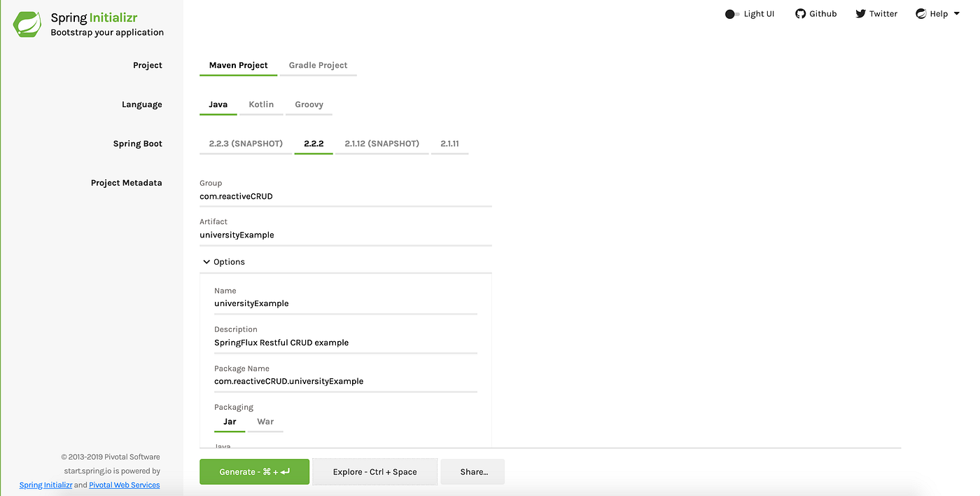The height and width of the screenshot is (496, 980).
Task: Click the Twitter bird icon
Action: pyautogui.click(x=859, y=13)
